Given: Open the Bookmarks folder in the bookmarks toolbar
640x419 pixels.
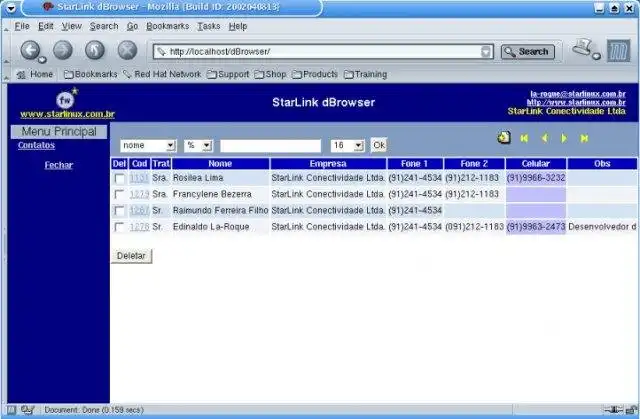Looking at the screenshot, I should pos(91,74).
